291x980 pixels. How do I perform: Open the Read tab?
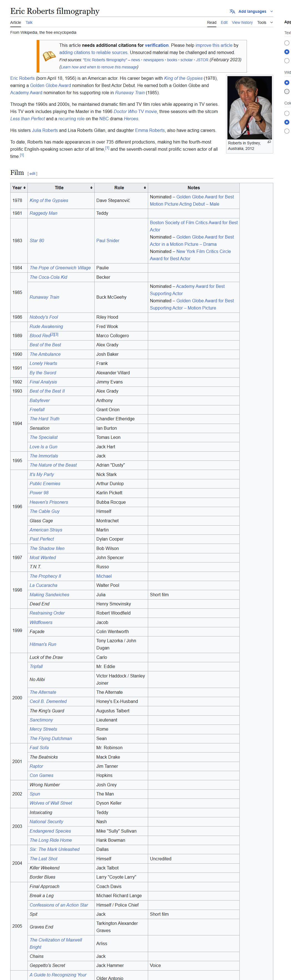coord(212,22)
